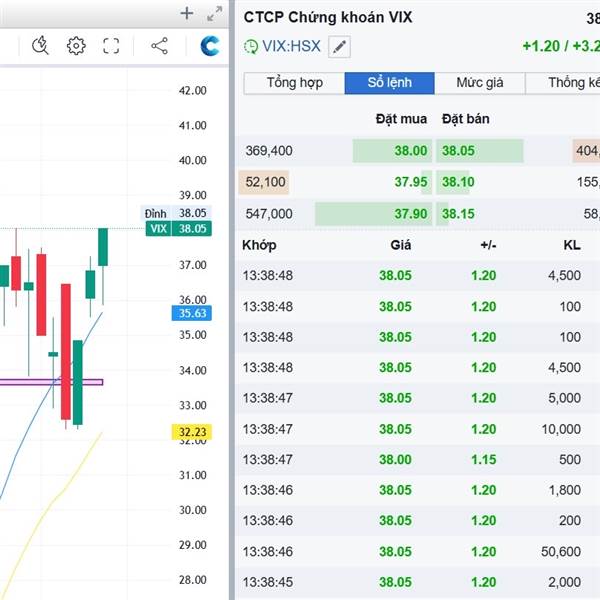600x600 pixels.
Task: Click the pink horizontal support zone rectangle
Action: coord(51,382)
